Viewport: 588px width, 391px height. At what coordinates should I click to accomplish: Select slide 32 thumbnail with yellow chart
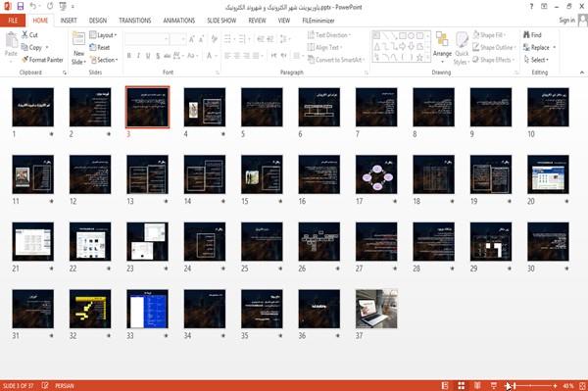90,309
